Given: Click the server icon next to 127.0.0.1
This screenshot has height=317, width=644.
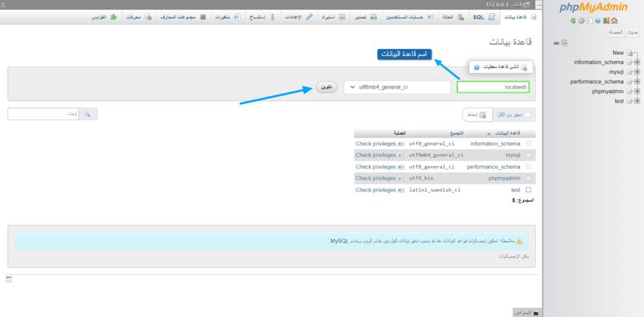Looking at the screenshot, I should (526, 4).
